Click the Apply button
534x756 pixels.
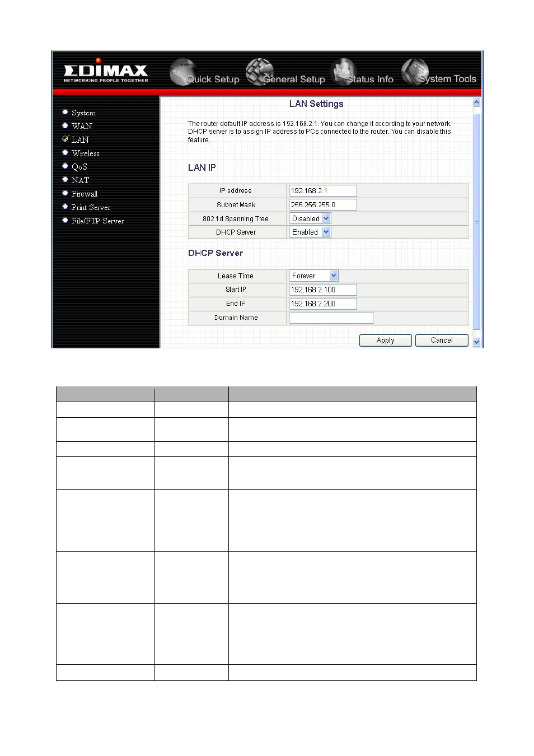click(386, 340)
